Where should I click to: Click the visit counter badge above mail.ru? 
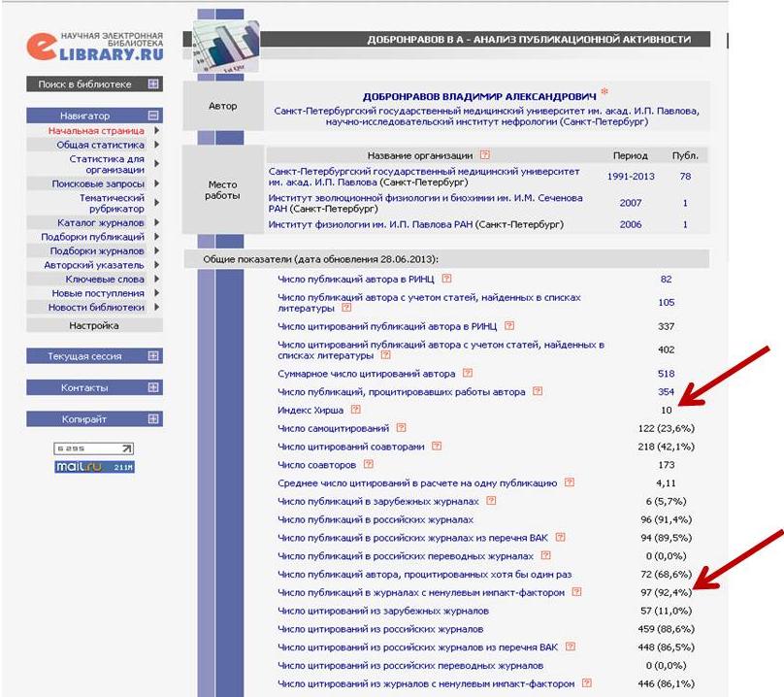(x=93, y=448)
